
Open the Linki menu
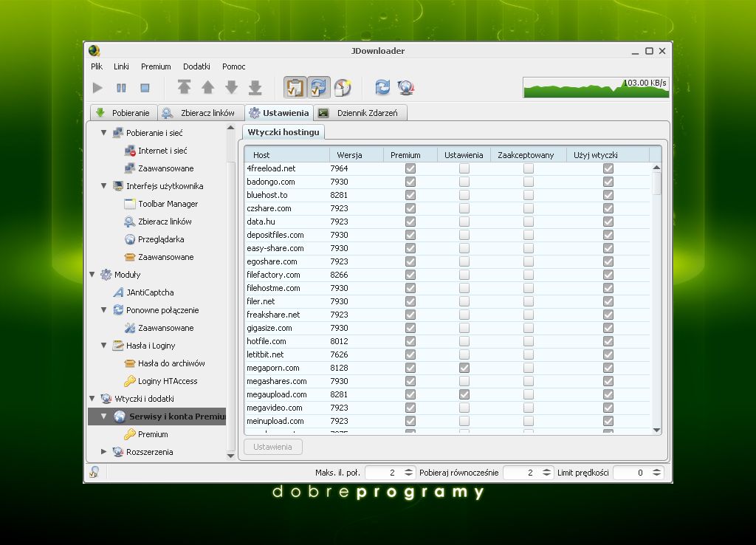click(x=121, y=66)
